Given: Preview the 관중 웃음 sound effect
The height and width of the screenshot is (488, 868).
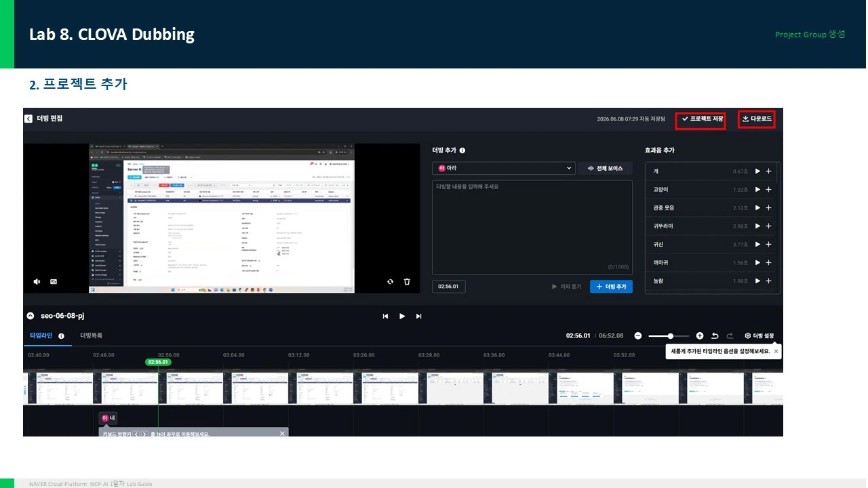Looking at the screenshot, I should 758,208.
